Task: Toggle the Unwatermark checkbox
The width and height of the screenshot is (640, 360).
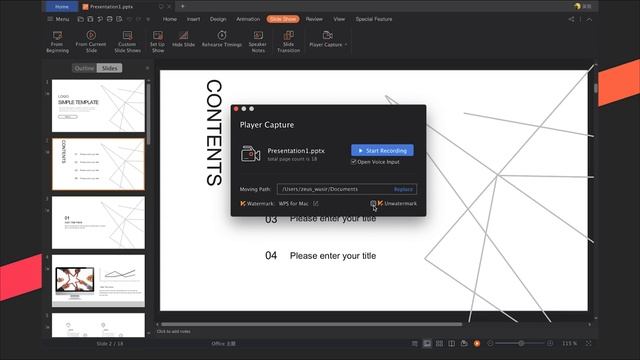Action: click(x=373, y=203)
